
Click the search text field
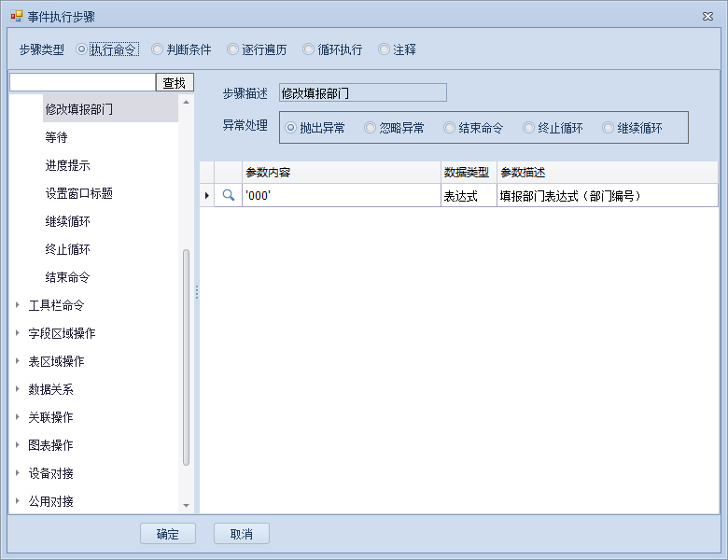coord(81,83)
